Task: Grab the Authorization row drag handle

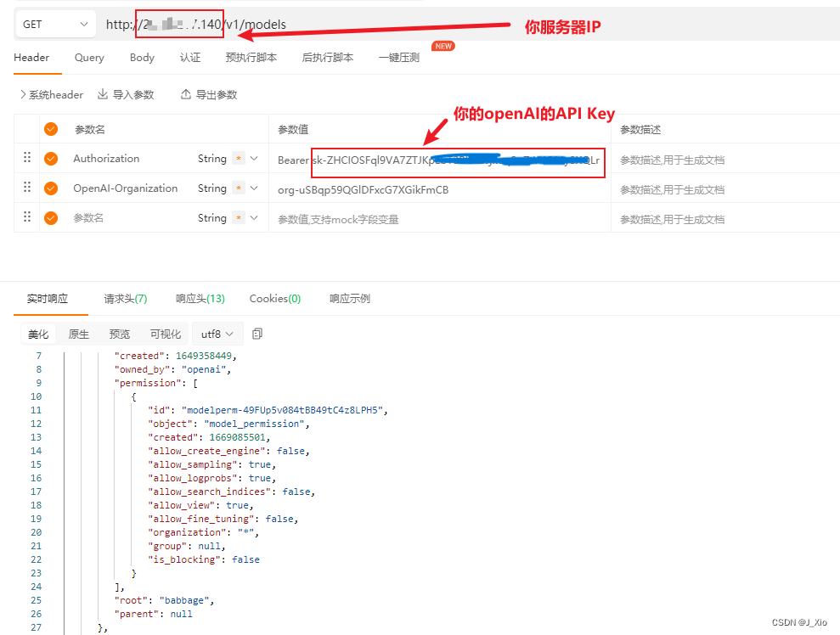Action: coord(27,157)
